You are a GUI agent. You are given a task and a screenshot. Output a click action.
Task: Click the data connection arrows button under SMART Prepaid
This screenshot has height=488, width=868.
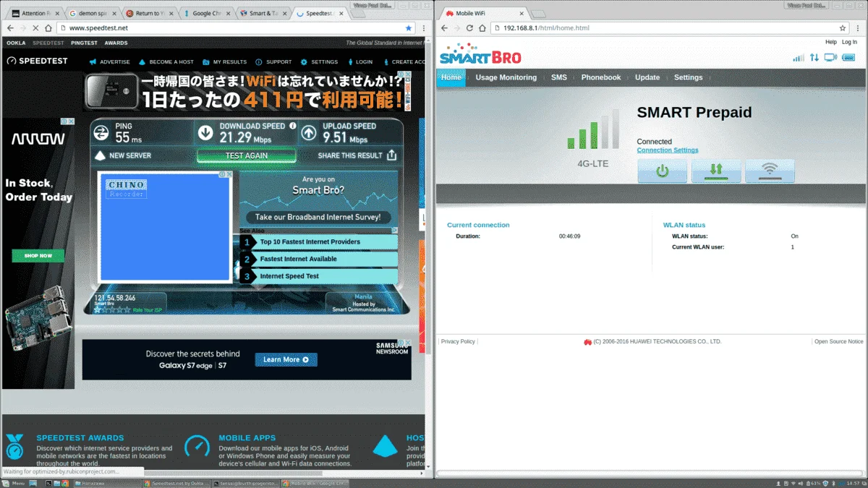pos(716,171)
